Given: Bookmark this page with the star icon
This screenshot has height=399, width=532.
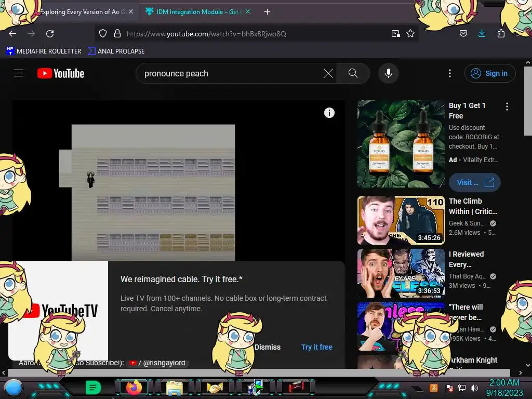Looking at the screenshot, I should click(x=410, y=34).
